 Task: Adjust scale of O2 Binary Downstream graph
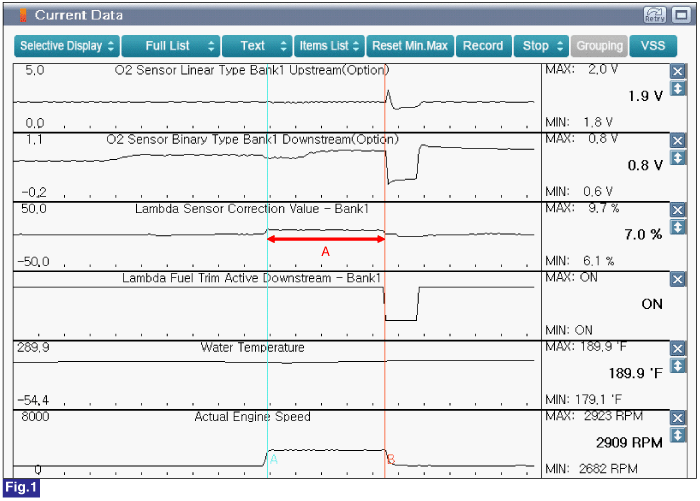[677, 158]
